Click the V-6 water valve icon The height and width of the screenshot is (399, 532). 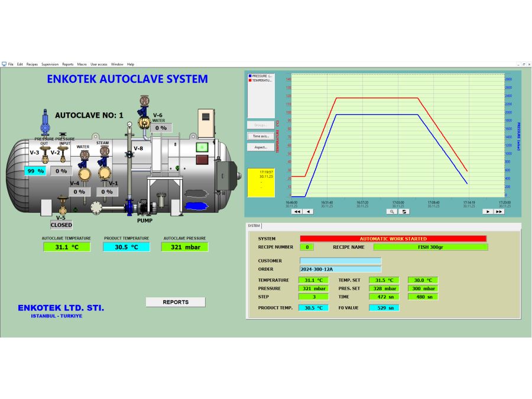coord(143,121)
